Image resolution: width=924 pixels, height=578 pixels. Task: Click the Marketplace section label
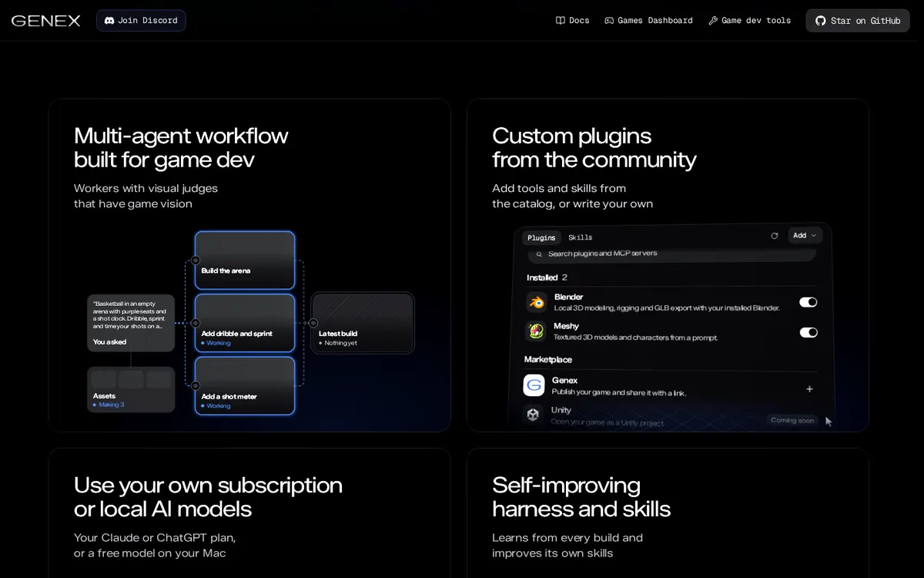click(x=548, y=359)
